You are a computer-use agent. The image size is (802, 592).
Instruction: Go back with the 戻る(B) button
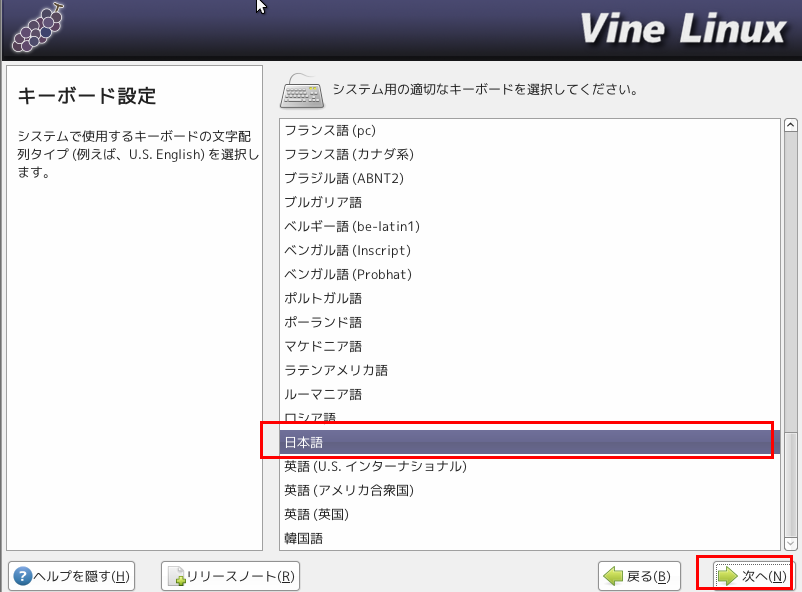click(x=639, y=576)
